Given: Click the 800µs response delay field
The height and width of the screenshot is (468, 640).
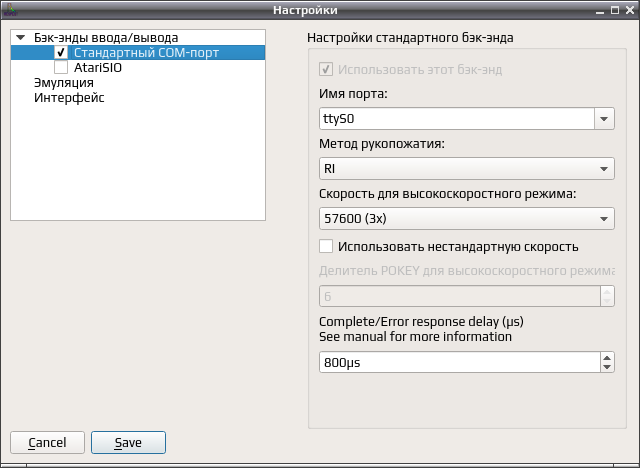Looking at the screenshot, I should [460, 362].
